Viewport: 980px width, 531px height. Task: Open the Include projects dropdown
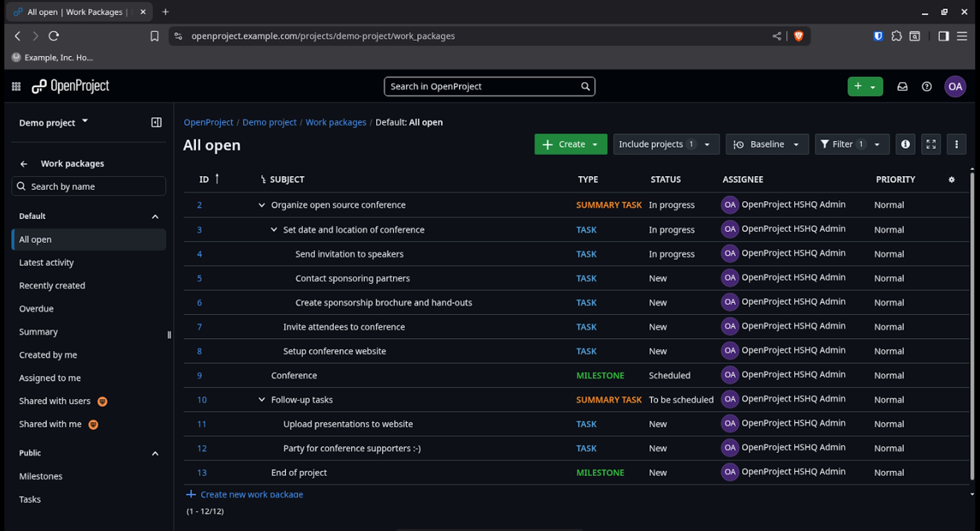(x=665, y=144)
